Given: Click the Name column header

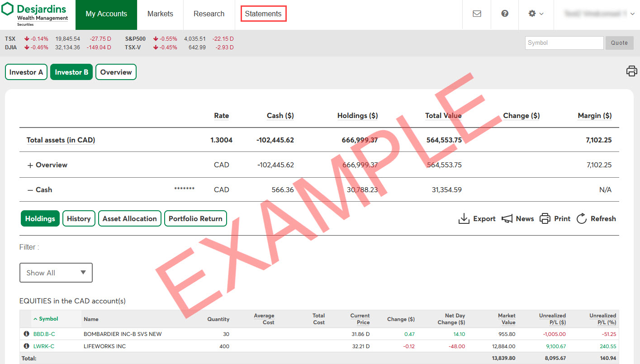Looking at the screenshot, I should 91,319.
